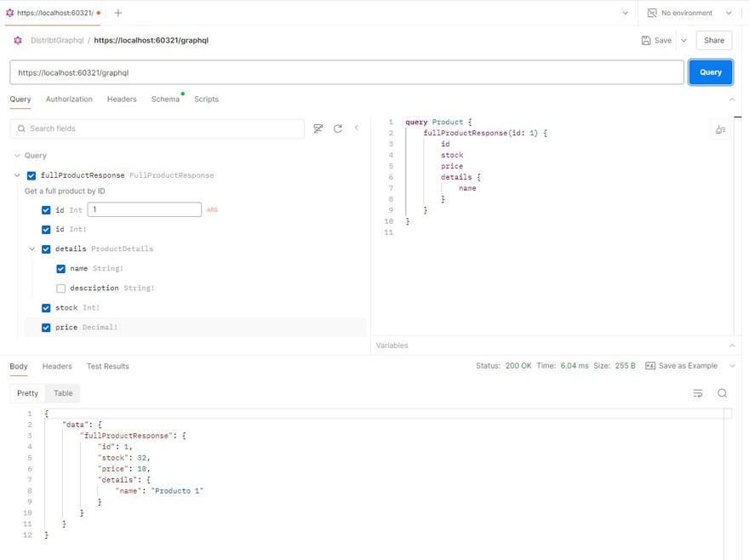The width and height of the screenshot is (749, 560).
Task: Click the 200 OK status text
Action: [518, 366]
